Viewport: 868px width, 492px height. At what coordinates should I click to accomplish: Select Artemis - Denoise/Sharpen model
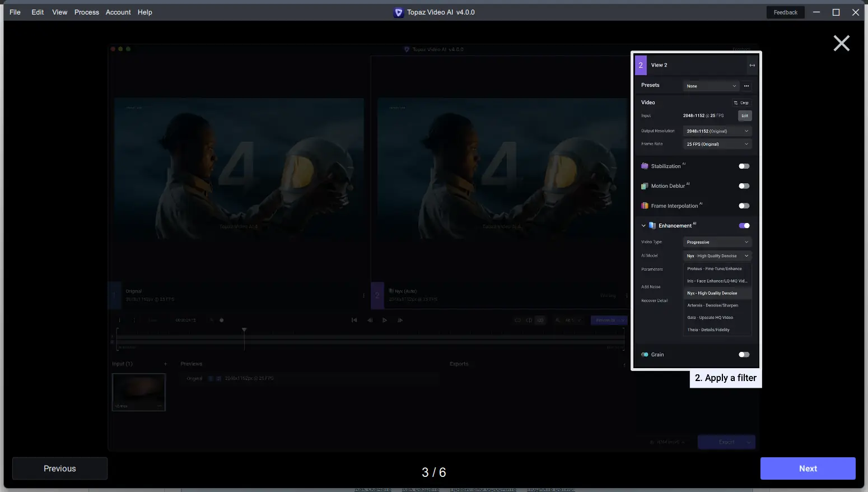click(718, 305)
